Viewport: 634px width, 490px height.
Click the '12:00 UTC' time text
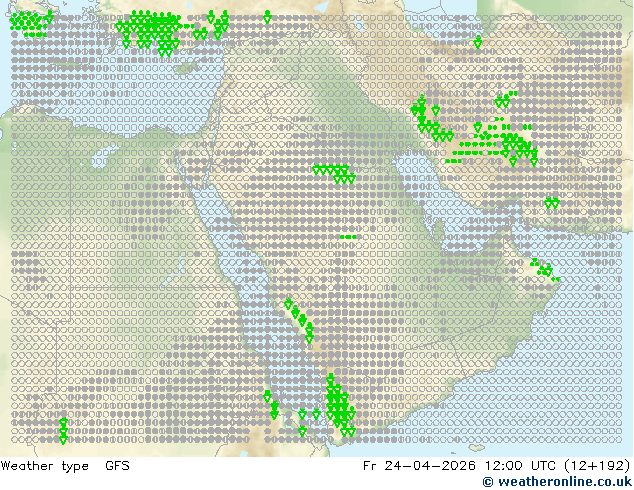(x=522, y=466)
